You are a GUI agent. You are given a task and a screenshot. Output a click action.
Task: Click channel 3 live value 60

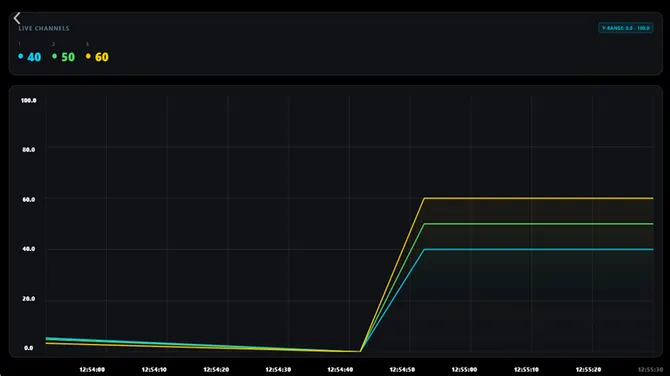tap(102, 57)
